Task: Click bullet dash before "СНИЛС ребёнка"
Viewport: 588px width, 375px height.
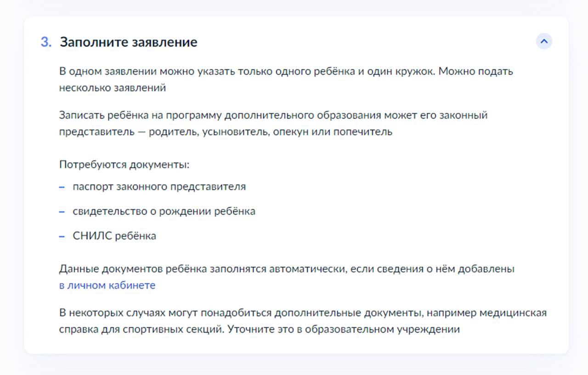Action: (x=61, y=236)
